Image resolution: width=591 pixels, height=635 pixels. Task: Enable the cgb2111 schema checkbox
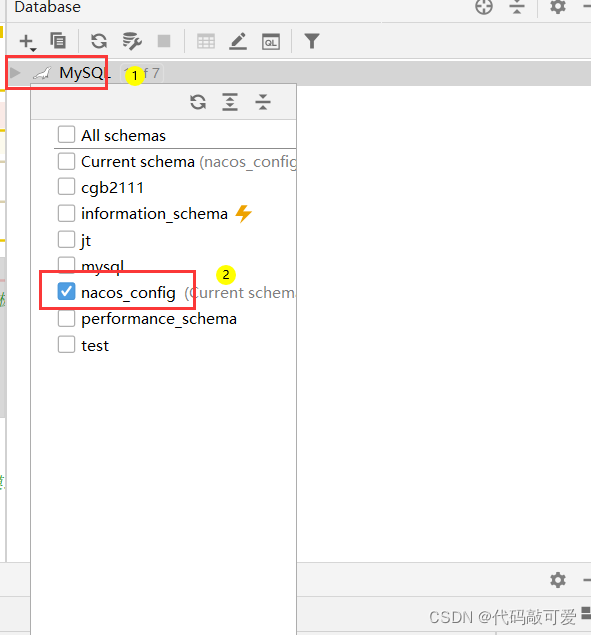coord(66,187)
